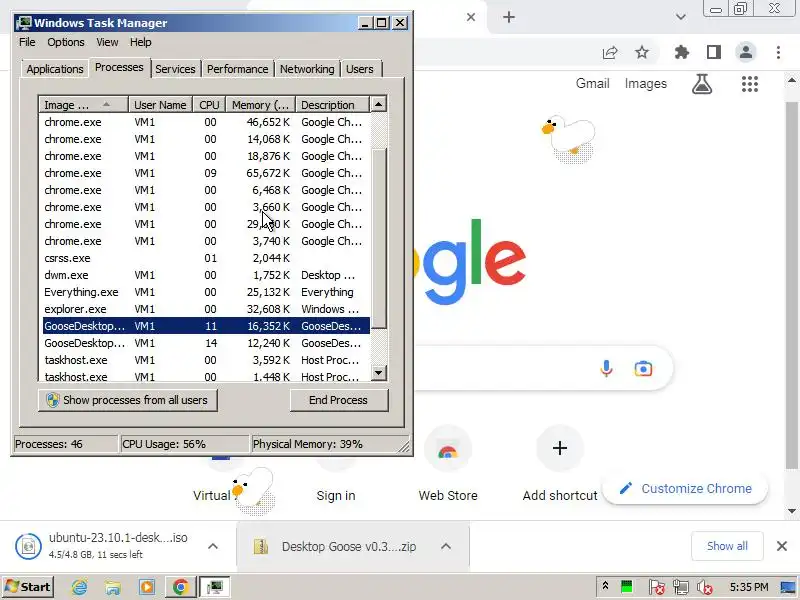Open File menu in Task Manager
The height and width of the screenshot is (600, 800).
pyautogui.click(x=27, y=42)
